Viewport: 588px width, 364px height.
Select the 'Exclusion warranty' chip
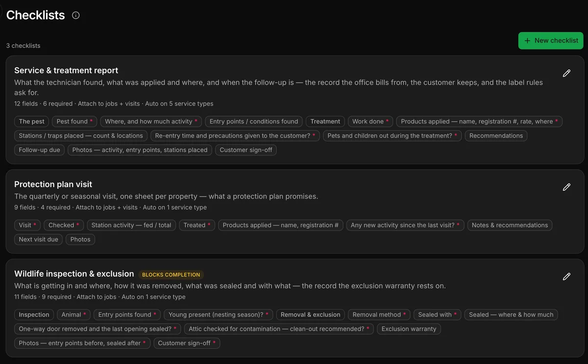pos(409,329)
